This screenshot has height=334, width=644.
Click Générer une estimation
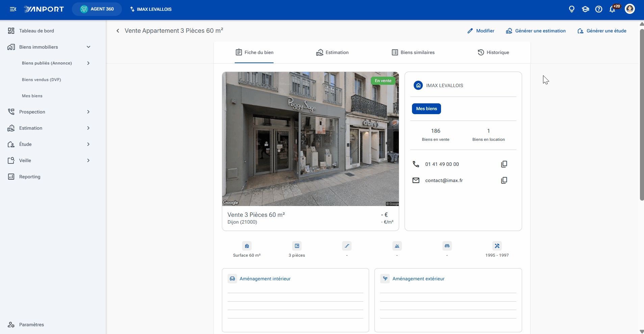[536, 31]
